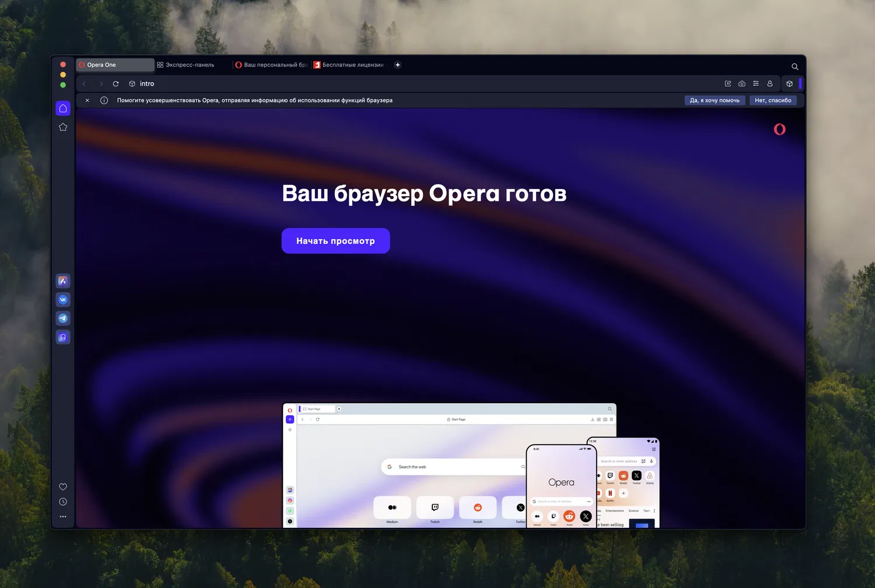This screenshot has width=875, height=588.
Task: Open the extensions cube icon
Action: (790, 84)
